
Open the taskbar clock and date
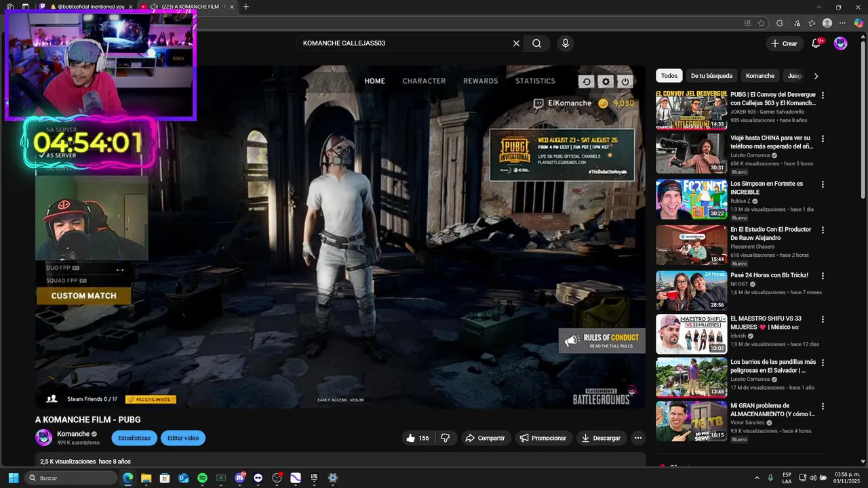[847, 478]
